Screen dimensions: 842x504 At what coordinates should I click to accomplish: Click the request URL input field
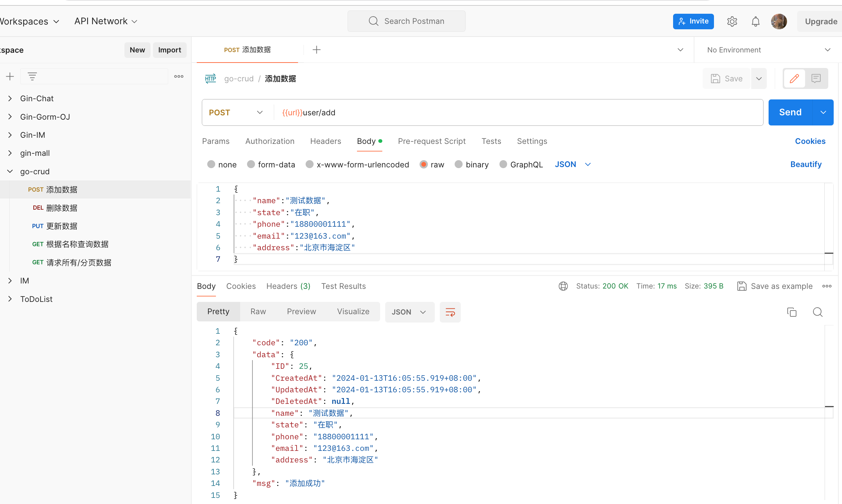point(506,112)
